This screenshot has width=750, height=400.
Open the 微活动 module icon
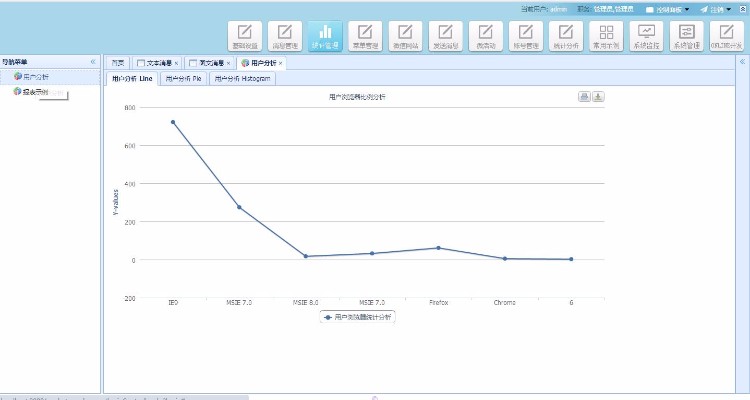(486, 36)
